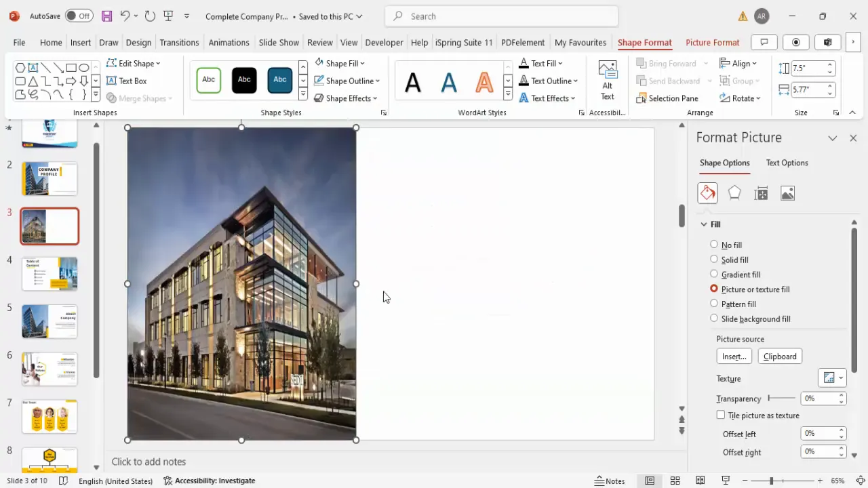Viewport: 868px width, 488px height.
Task: Open the Selection Pane
Action: tap(667, 98)
